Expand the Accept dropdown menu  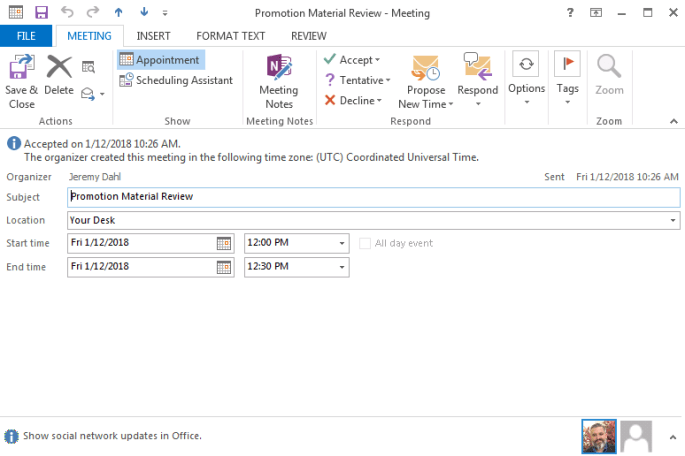tap(377, 60)
